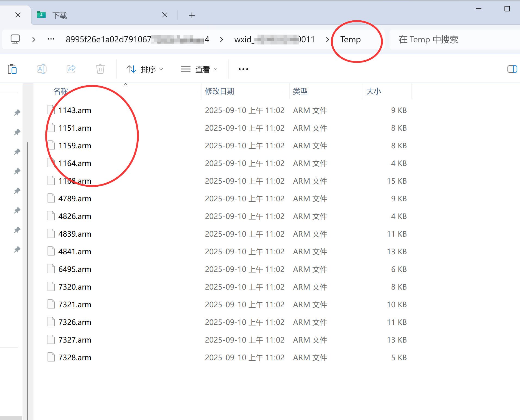Click the wxid breadcrumb folder
The image size is (520, 420).
click(x=274, y=40)
